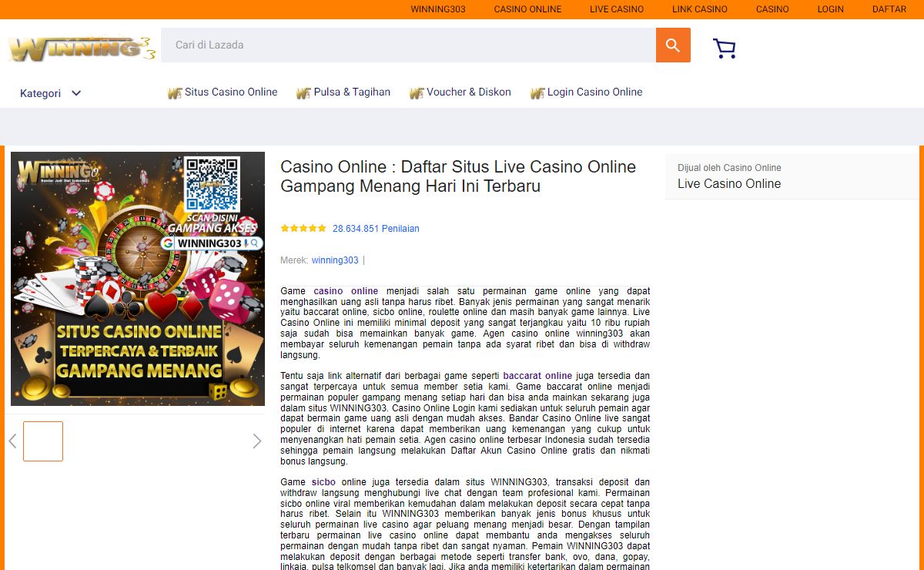
Task: Expand the Kategori dropdown chevron
Action: [76, 93]
